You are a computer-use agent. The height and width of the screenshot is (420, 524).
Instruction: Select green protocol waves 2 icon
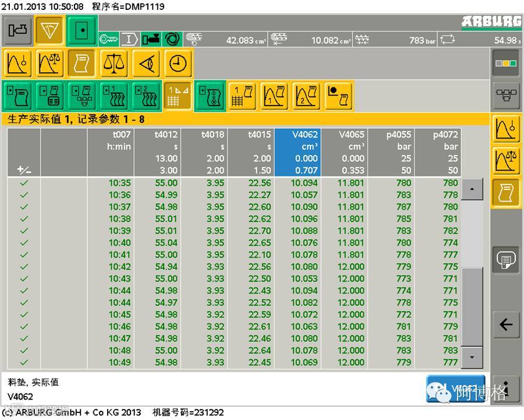pyautogui.click(x=146, y=96)
